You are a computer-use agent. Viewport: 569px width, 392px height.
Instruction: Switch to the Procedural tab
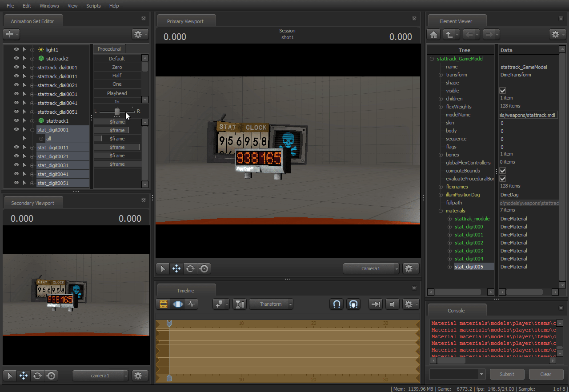109,49
